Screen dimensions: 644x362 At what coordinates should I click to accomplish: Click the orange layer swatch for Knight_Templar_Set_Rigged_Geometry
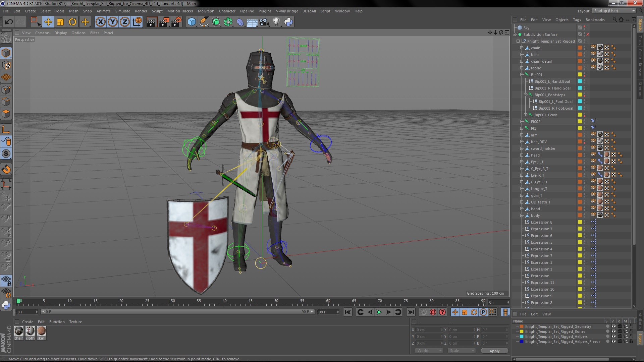click(522, 326)
